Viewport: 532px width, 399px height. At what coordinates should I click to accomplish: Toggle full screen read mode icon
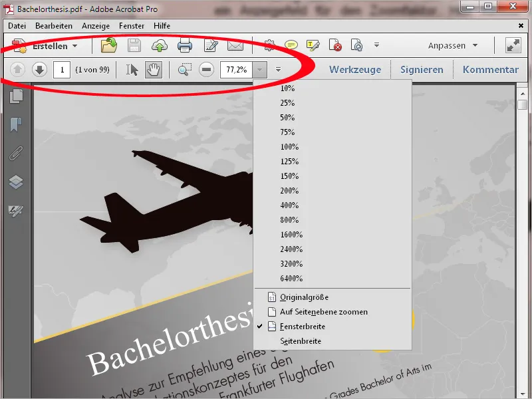click(x=513, y=45)
